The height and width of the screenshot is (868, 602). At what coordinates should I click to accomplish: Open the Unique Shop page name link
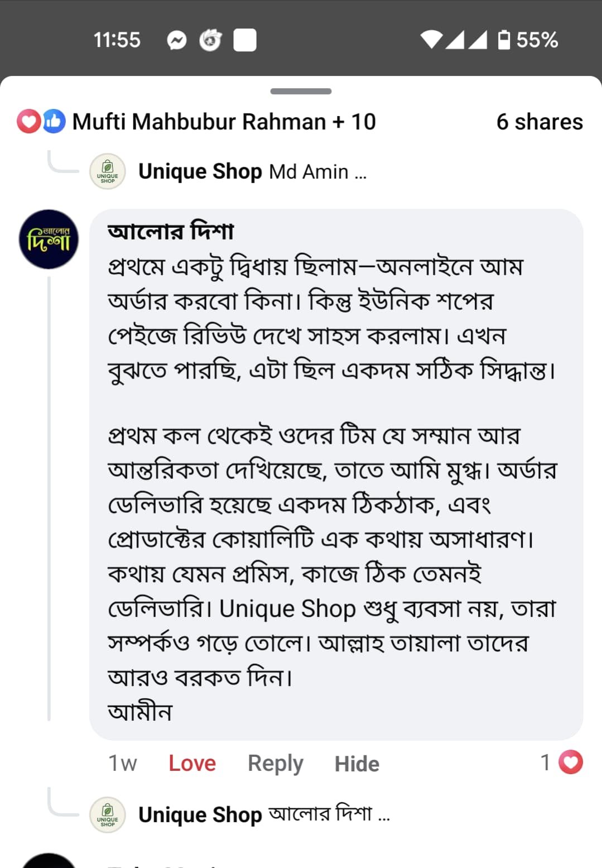pyautogui.click(x=200, y=171)
